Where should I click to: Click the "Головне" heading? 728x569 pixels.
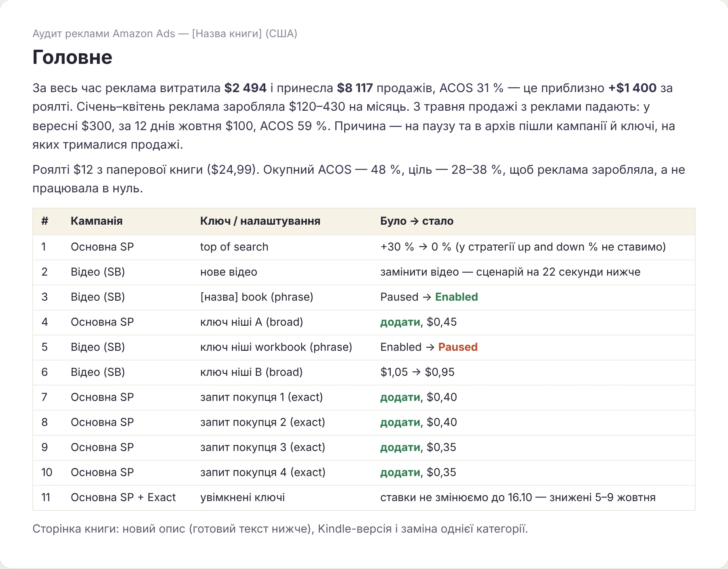[x=72, y=57]
